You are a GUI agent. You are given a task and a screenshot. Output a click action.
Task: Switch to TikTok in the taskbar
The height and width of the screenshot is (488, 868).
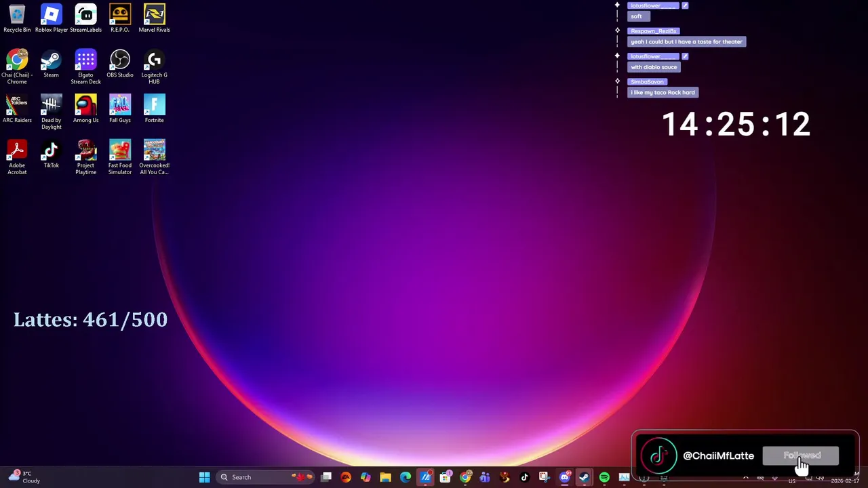click(524, 477)
